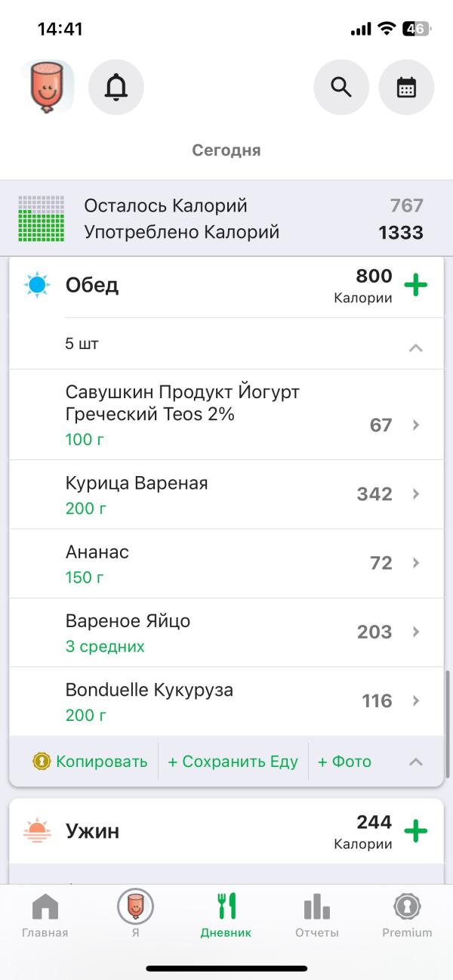This screenshot has width=453, height=980.
Task: Switch to the Главная tab
Action: [x=45, y=914]
